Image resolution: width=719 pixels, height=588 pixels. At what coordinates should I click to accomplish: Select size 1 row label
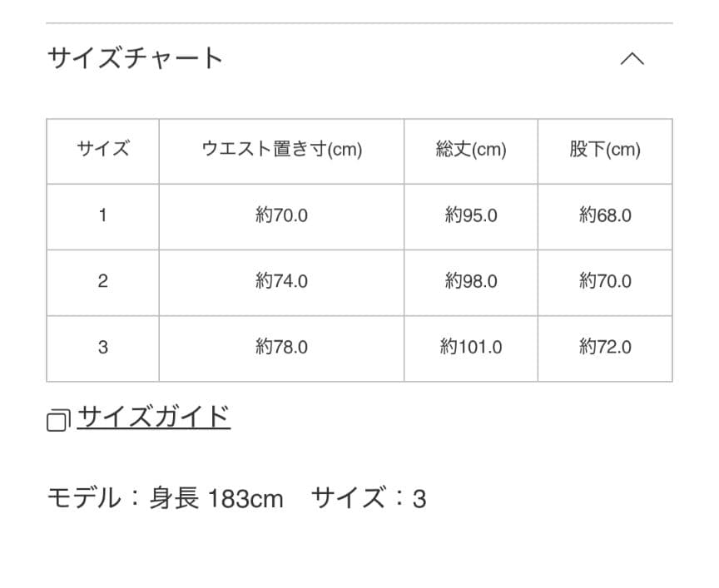pos(102,215)
